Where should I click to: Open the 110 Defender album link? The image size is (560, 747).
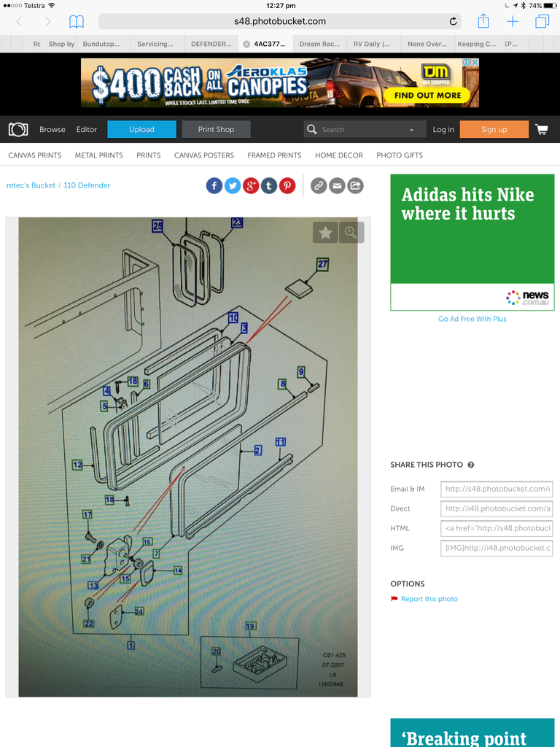pyautogui.click(x=87, y=185)
